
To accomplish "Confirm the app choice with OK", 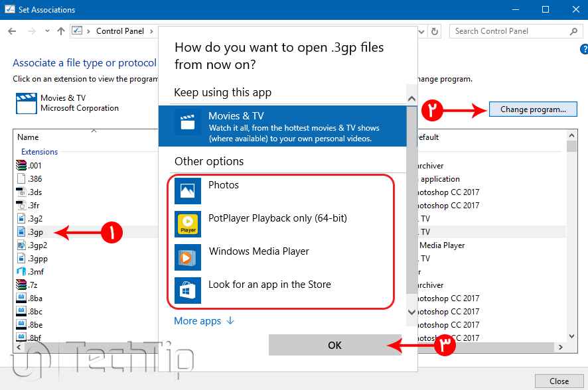I will coord(335,345).
